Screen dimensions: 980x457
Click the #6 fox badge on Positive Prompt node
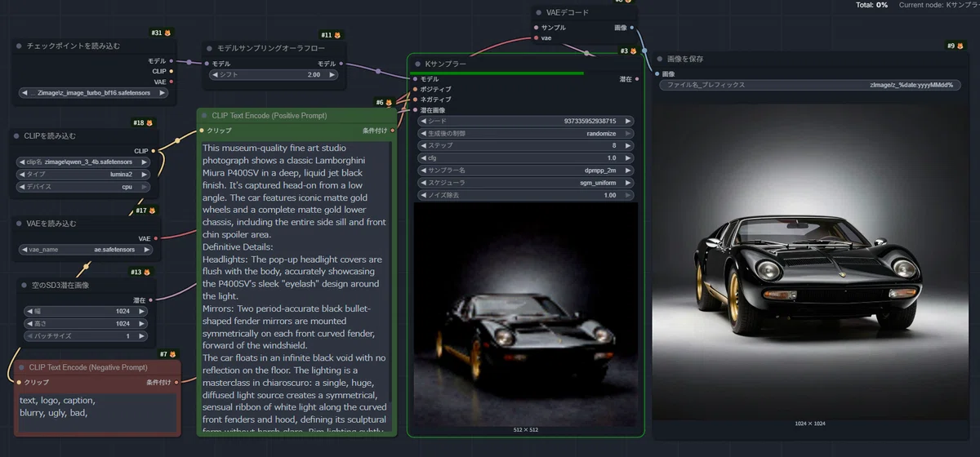(384, 102)
